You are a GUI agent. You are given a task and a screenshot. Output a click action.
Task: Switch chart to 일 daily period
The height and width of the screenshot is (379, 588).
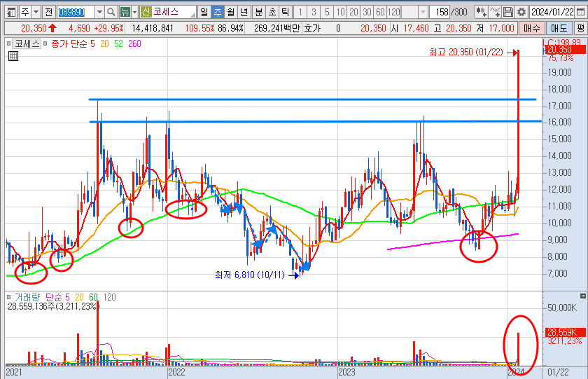(204, 13)
